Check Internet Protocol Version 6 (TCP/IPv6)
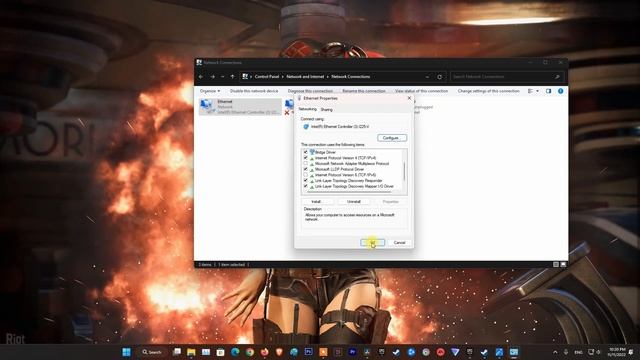Screen dimensions: 640x360 click(305, 175)
